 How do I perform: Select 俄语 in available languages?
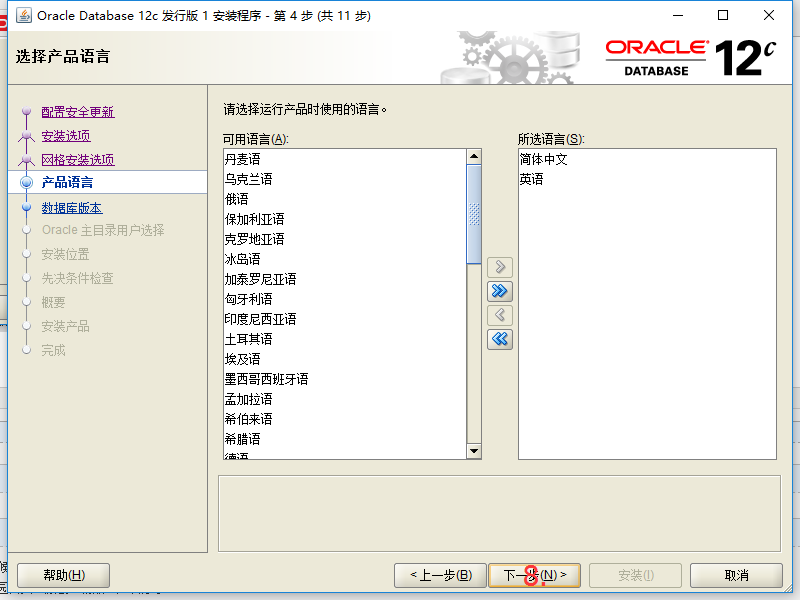point(345,199)
